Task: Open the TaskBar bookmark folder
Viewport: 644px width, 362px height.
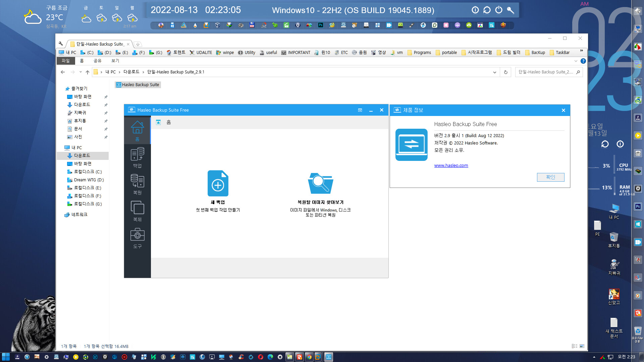Action: (x=559, y=53)
